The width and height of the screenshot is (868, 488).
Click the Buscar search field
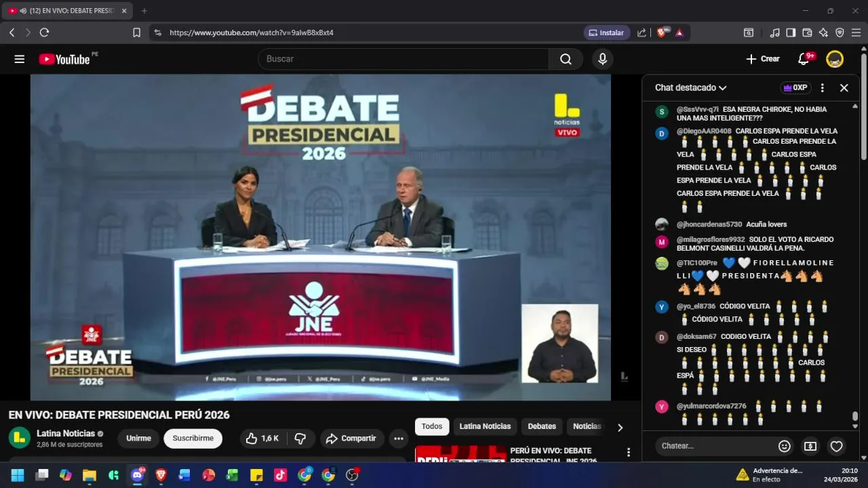tap(403, 59)
